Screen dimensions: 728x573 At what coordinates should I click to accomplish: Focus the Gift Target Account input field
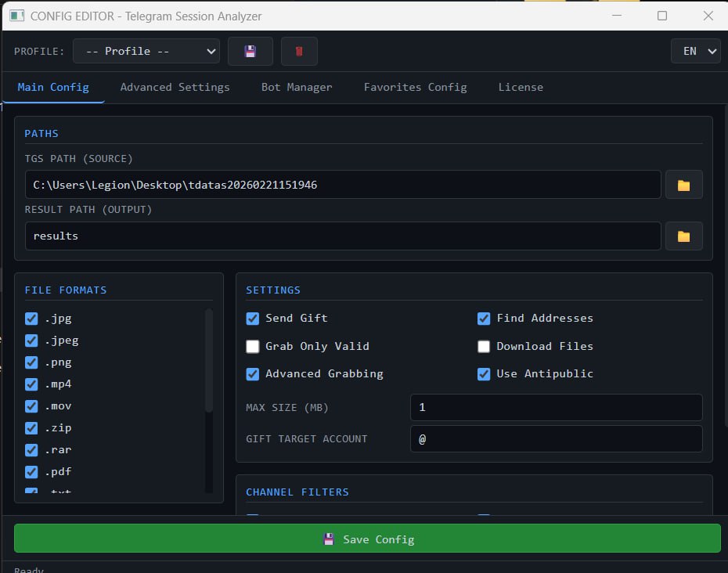pyautogui.click(x=556, y=439)
